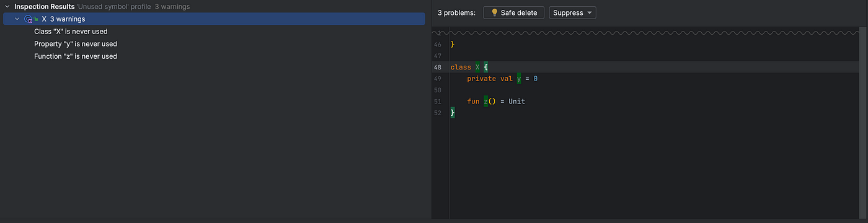
Task: Click the Safe delete button
Action: pos(514,12)
